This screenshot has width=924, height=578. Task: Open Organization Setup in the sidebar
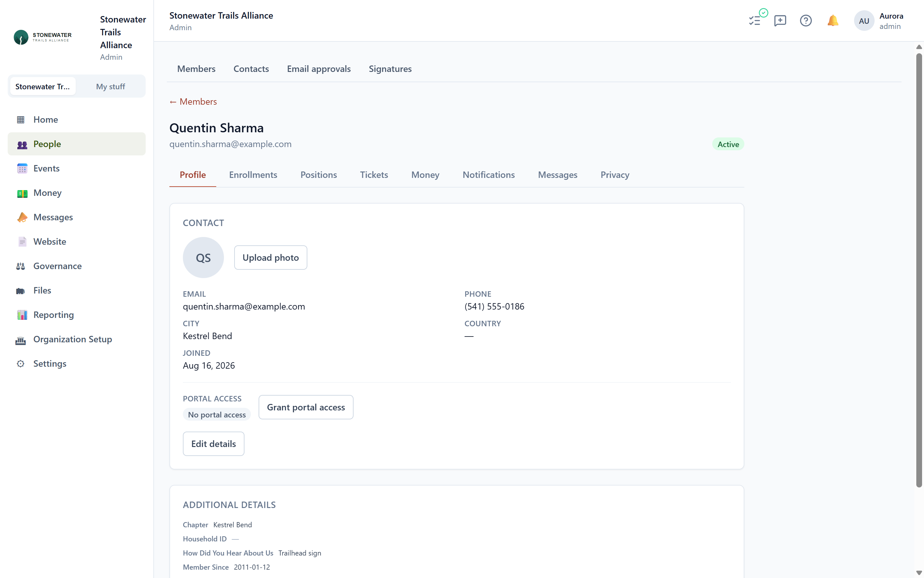(x=77, y=339)
